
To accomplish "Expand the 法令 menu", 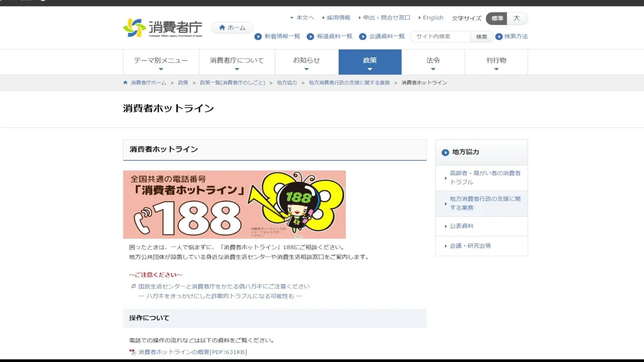I will pyautogui.click(x=433, y=62).
